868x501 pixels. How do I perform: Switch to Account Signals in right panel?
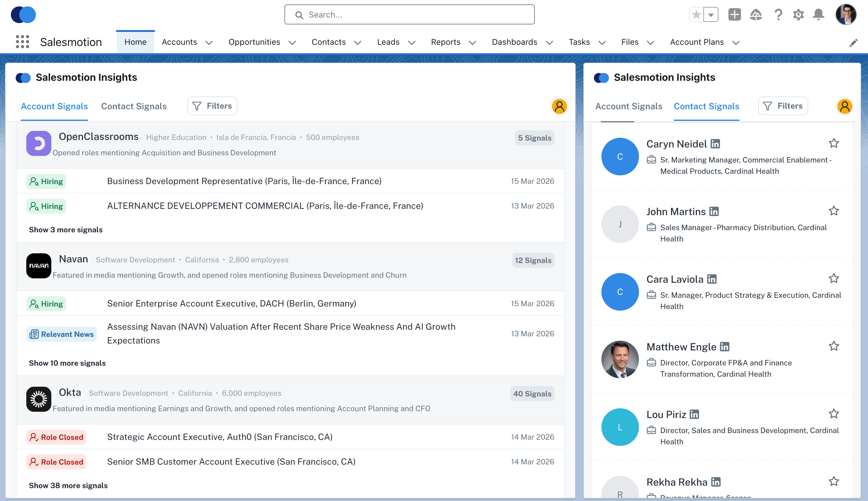[x=628, y=106]
